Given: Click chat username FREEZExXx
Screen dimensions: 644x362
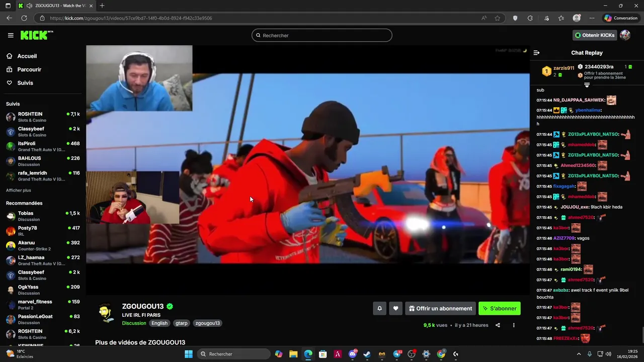Looking at the screenshot, I should pos(566,338).
